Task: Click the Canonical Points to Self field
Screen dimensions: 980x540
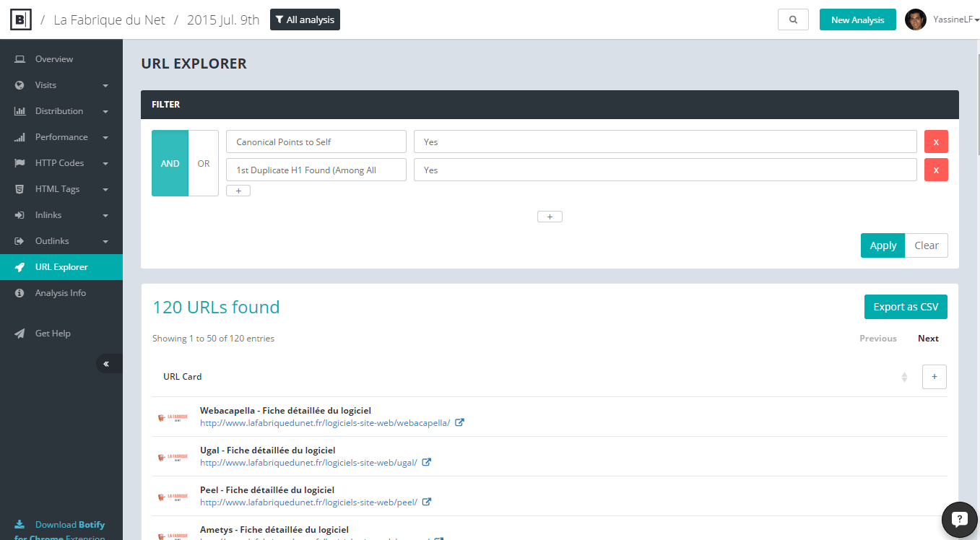Action: (316, 141)
